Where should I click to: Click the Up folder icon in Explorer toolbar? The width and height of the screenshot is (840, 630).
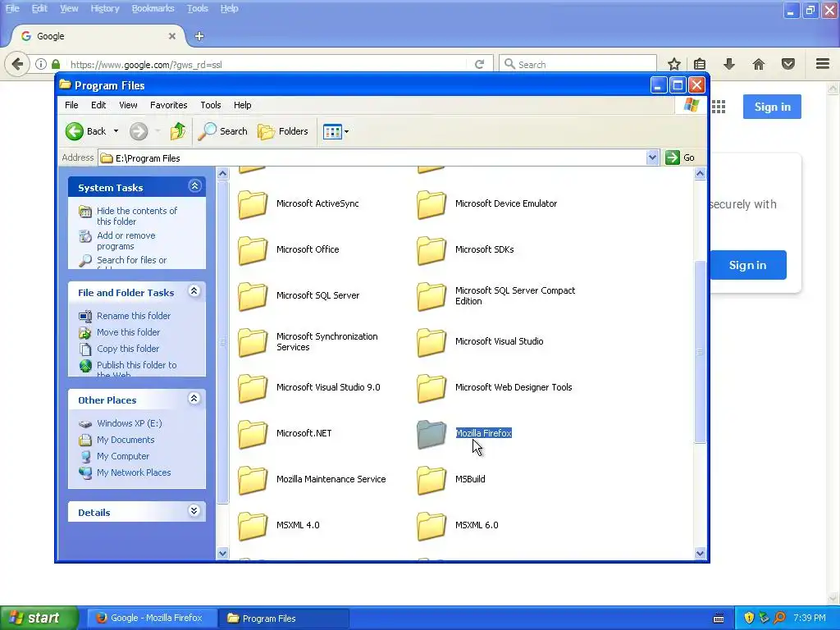pos(178,131)
